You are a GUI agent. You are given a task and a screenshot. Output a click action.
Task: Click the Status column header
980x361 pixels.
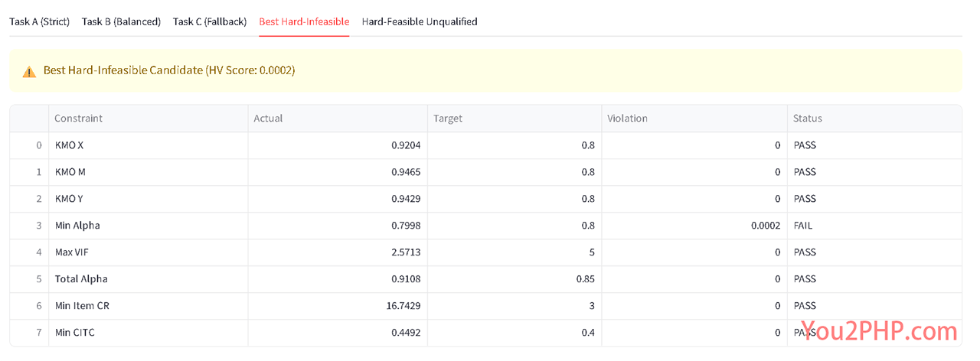[874, 119]
